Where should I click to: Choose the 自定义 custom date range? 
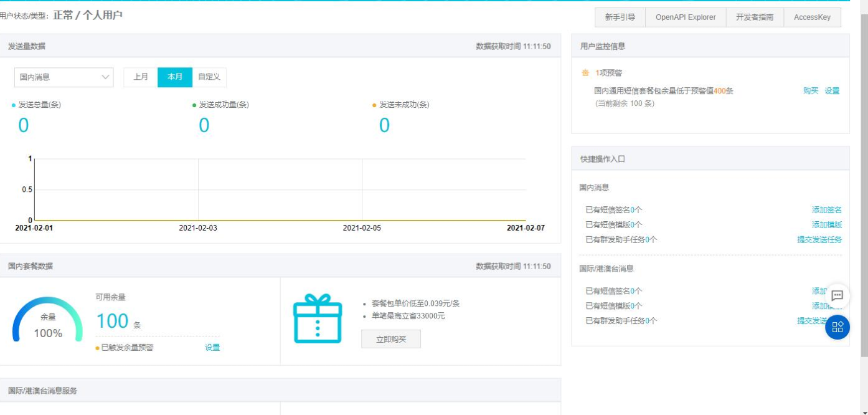(x=209, y=77)
